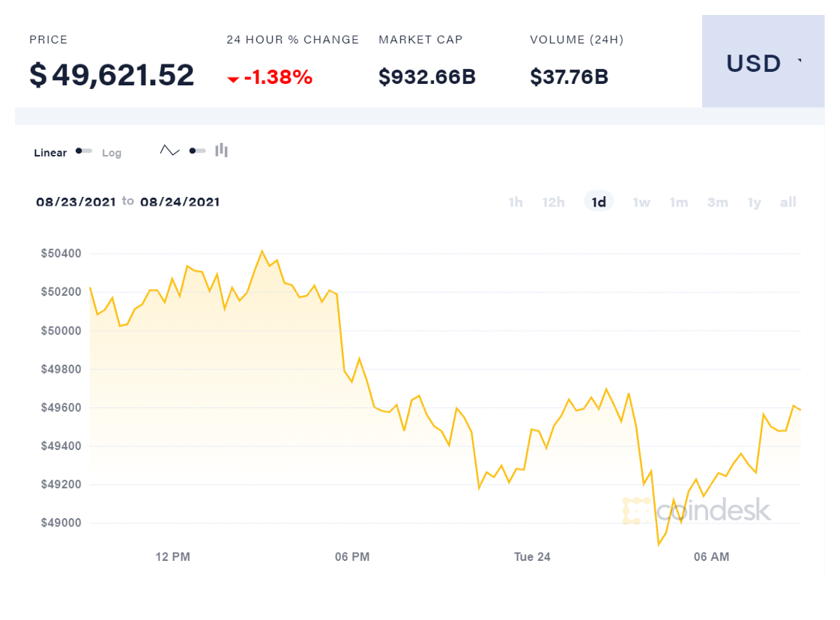This screenshot has width=840, height=620.
Task: Open the USD currency dropdown
Action: tap(763, 63)
